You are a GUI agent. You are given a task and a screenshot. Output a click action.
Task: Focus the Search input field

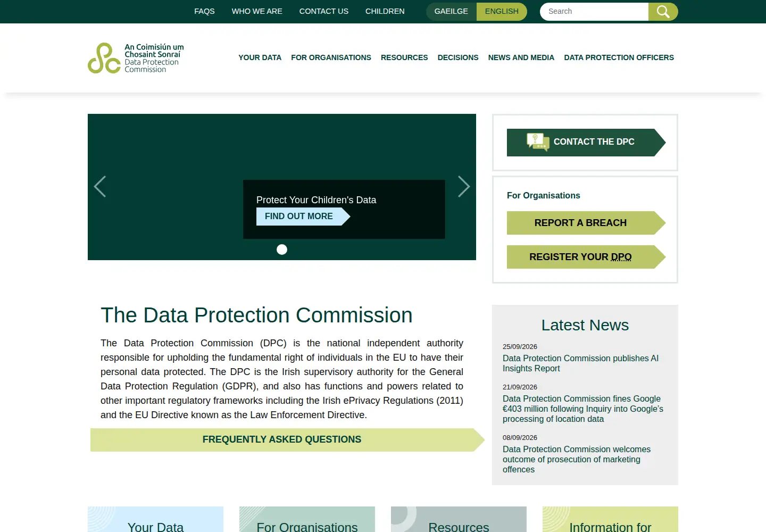pyautogui.click(x=594, y=12)
